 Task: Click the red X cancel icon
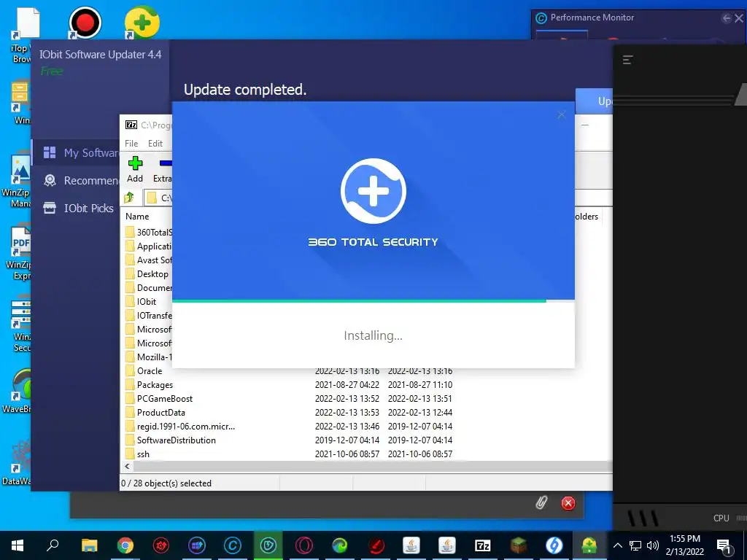(x=568, y=503)
